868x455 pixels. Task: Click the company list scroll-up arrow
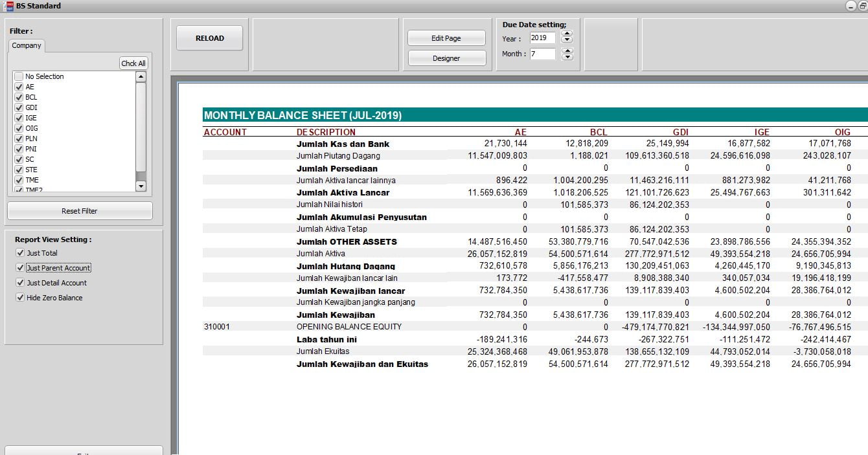[x=141, y=76]
